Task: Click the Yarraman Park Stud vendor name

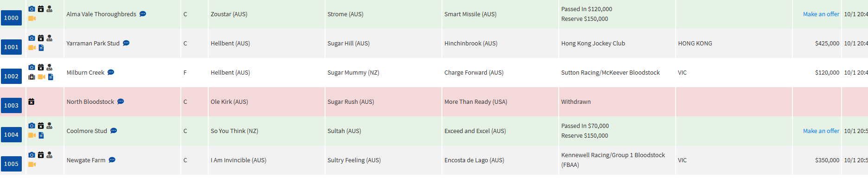Action: (x=93, y=44)
